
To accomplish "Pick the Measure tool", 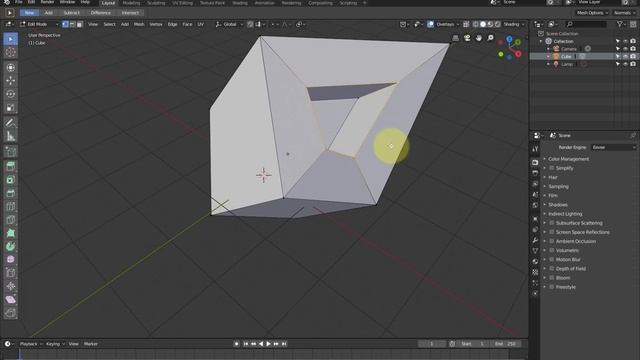I will tap(11, 136).
